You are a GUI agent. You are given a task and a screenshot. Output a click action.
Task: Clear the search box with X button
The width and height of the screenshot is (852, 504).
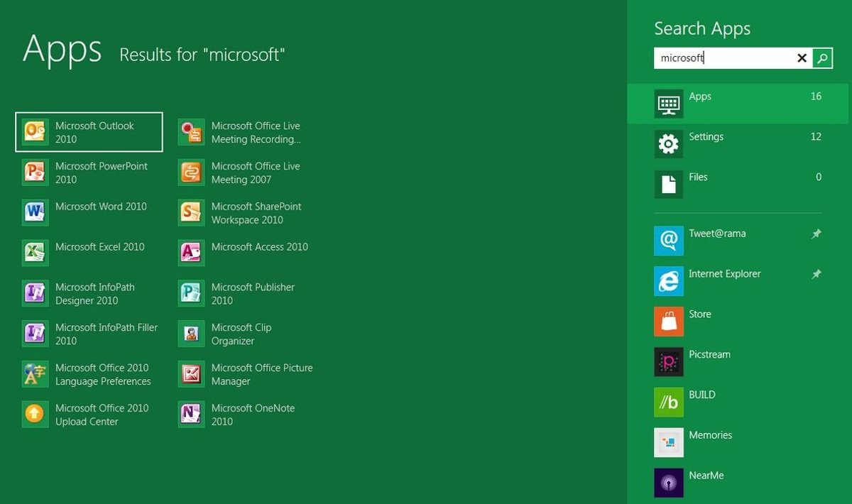pos(802,58)
